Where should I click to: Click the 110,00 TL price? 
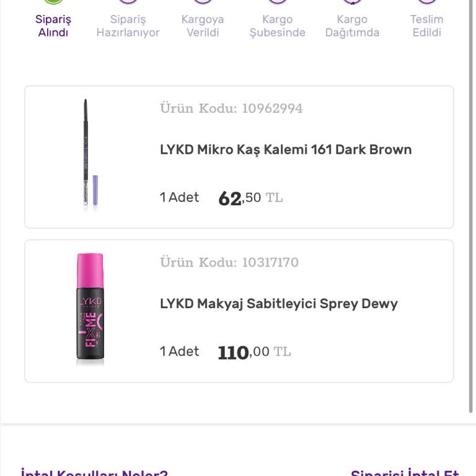pos(254,352)
